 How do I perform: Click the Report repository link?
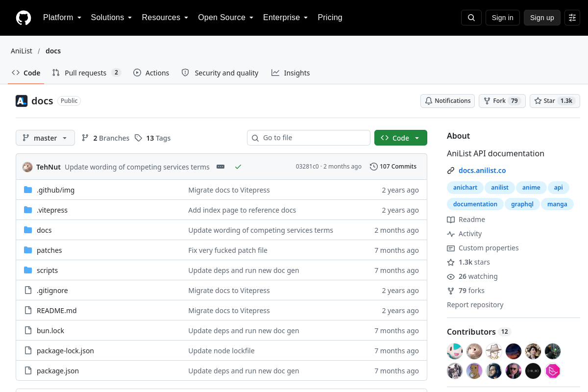475,305
